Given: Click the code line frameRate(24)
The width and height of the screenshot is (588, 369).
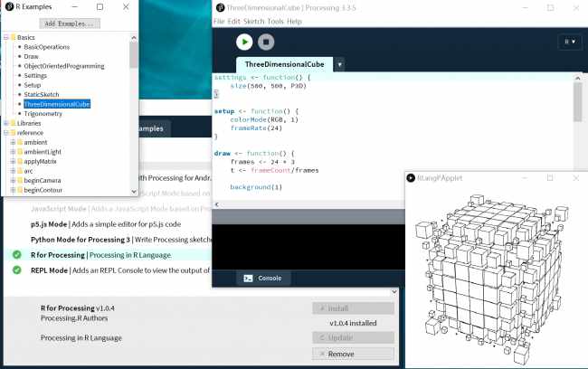Looking at the screenshot, I should [x=256, y=128].
